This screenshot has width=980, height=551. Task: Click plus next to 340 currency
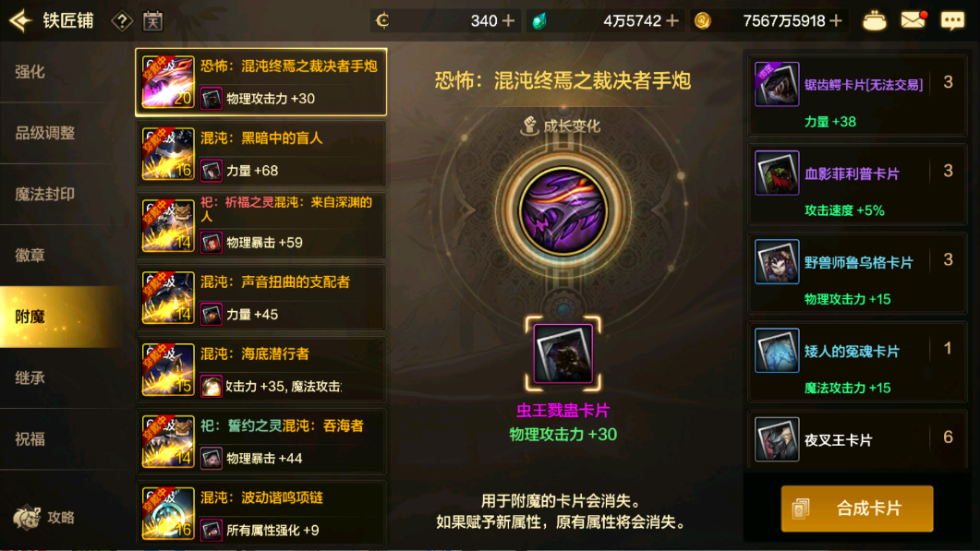(x=509, y=20)
